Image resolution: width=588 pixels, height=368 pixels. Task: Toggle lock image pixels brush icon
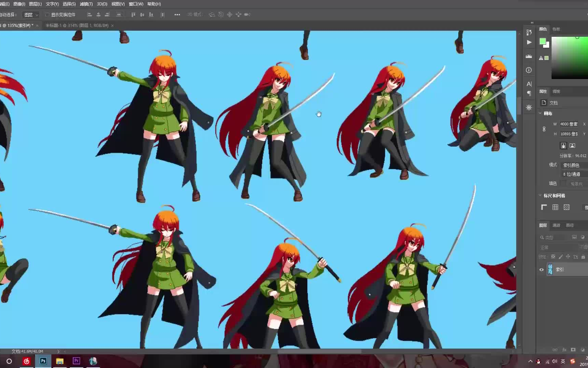(560, 257)
